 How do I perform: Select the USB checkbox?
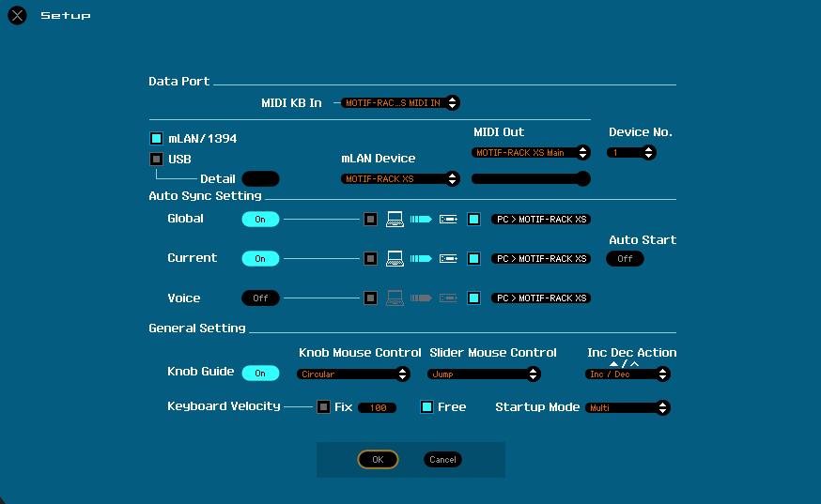[x=156, y=159]
